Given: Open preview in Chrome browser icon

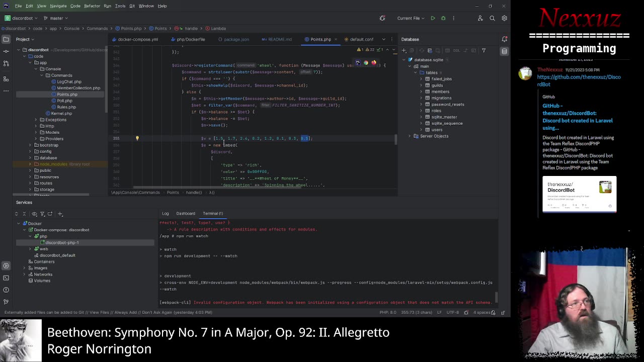Looking at the screenshot, I should click(366, 63).
